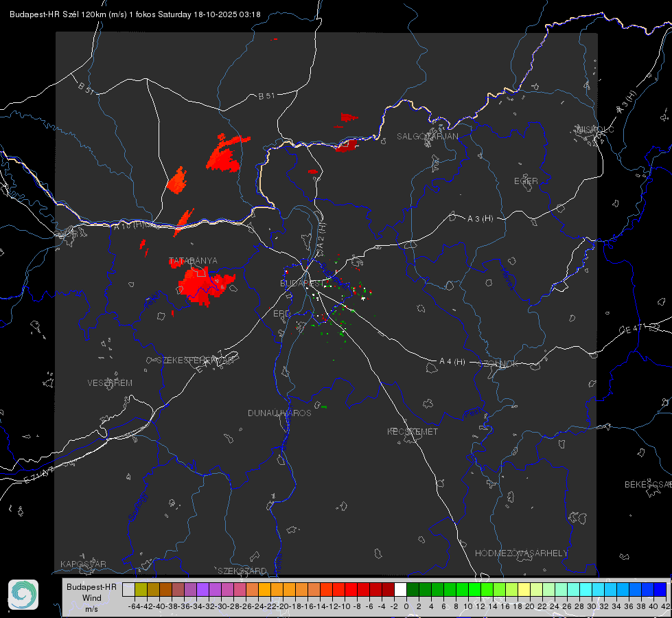Click the dark red echo west of SALGOTARJAN
Viewport: 672px width, 618px height.
[x=346, y=146]
